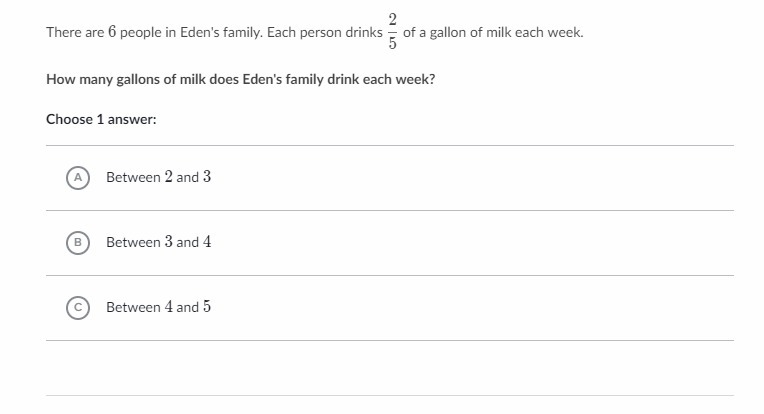Click the fraction 2/5 in the problem
Viewport: 764px width, 414px height.
pyautogui.click(x=393, y=32)
